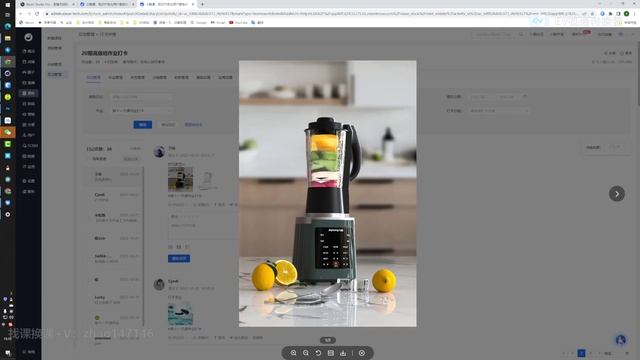Zoom out with the viewer magnifier-minus icon
This screenshot has height=360, width=640.
(x=306, y=353)
